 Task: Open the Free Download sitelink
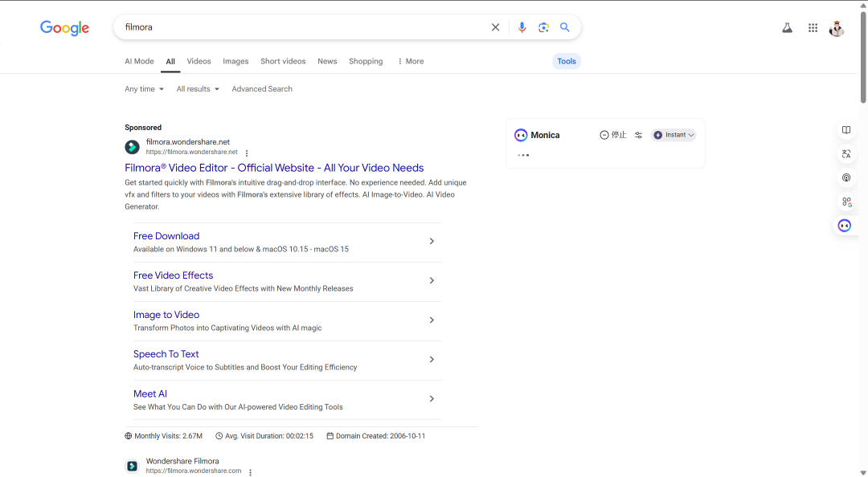point(166,236)
